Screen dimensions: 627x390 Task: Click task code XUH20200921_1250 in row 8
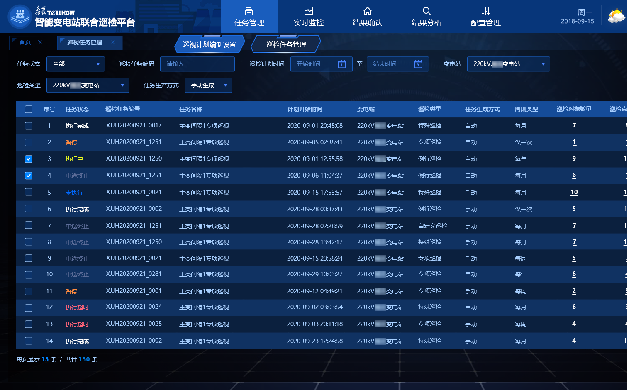click(x=134, y=242)
